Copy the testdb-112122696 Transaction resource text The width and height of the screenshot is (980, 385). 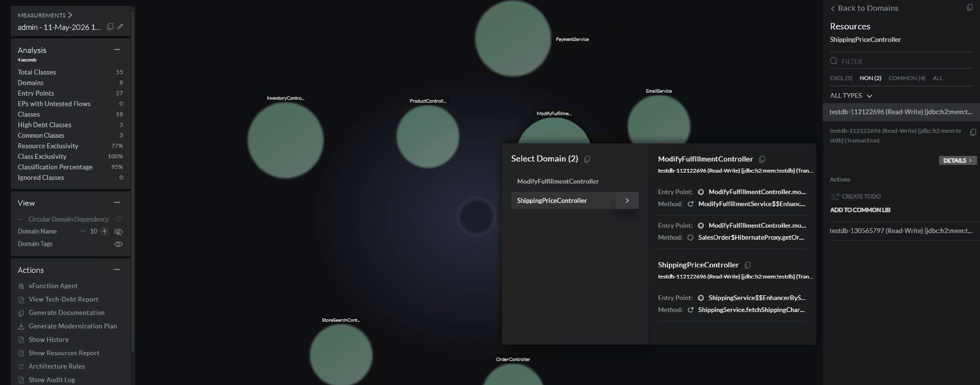click(973, 132)
